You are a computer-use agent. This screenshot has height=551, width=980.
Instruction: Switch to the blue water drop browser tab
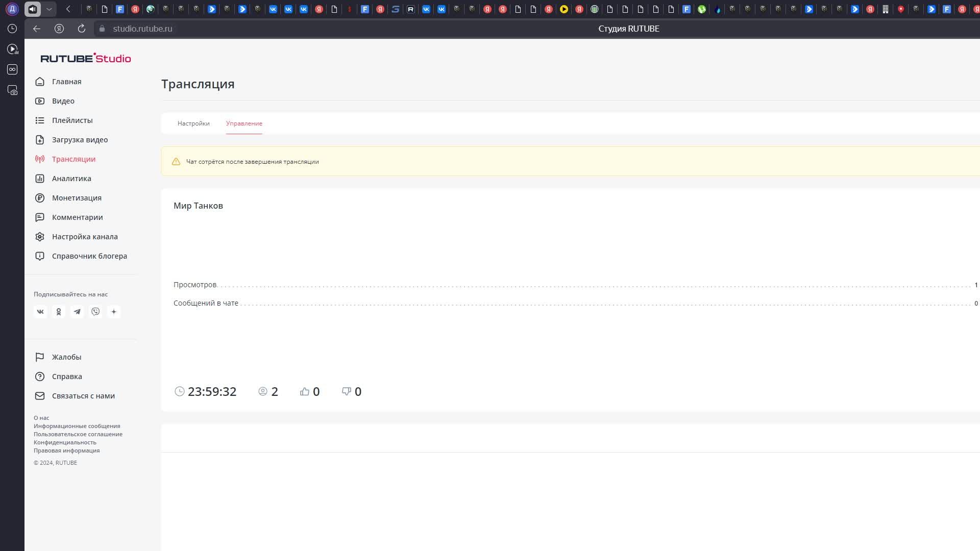[x=717, y=9]
